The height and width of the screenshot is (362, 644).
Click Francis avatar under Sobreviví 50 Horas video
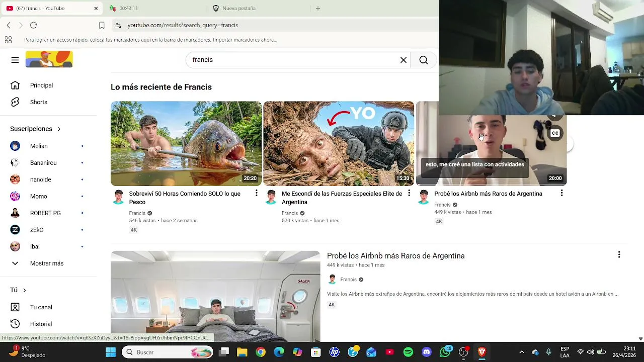118,197
